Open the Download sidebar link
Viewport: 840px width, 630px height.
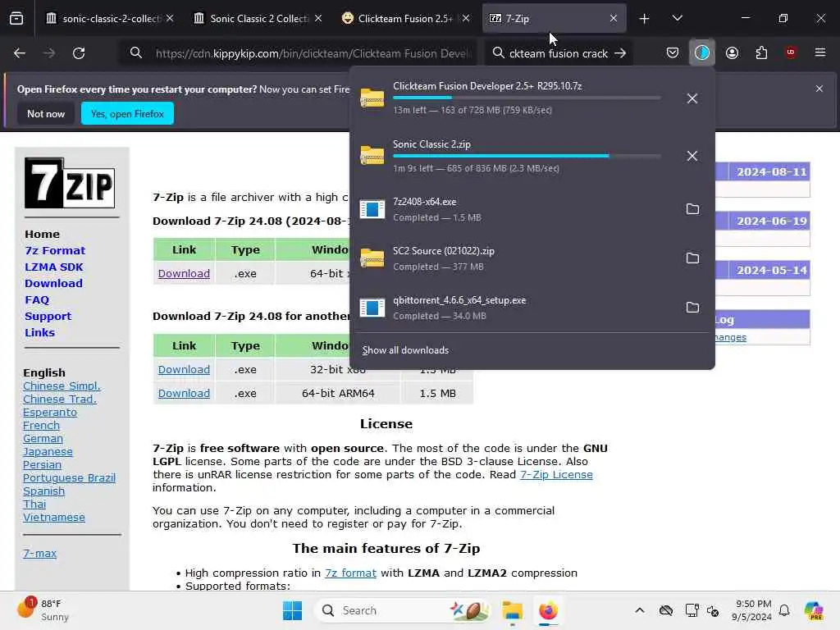click(53, 283)
